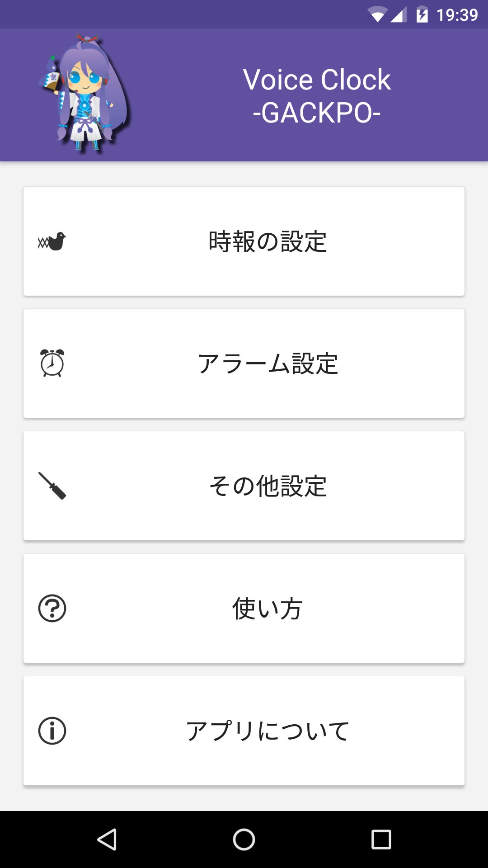Tap the info circle icon
The image size is (488, 868).
pyautogui.click(x=52, y=731)
